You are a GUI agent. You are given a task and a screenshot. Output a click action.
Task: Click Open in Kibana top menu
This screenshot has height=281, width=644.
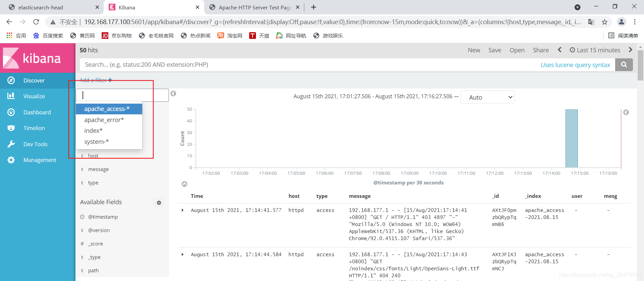(x=517, y=50)
